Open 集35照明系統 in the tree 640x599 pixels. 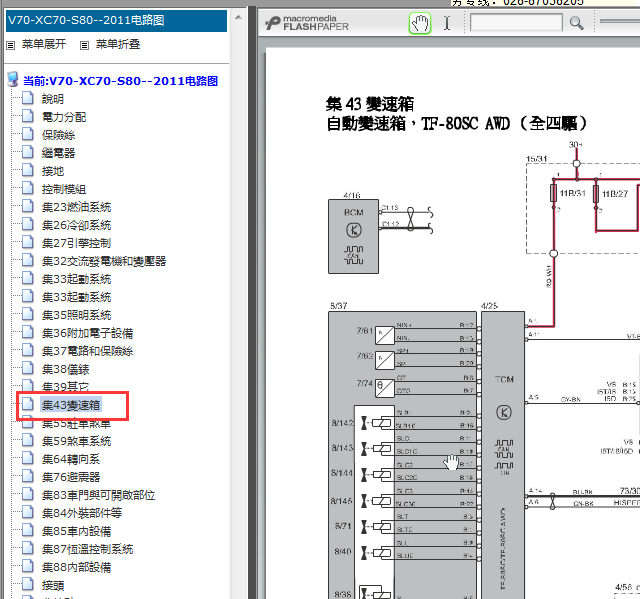76,315
